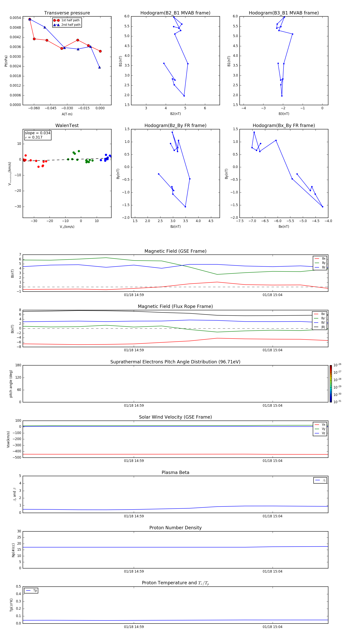Click the 'Bz' entry in GSE legend
The image size is (351, 644).
point(320,267)
